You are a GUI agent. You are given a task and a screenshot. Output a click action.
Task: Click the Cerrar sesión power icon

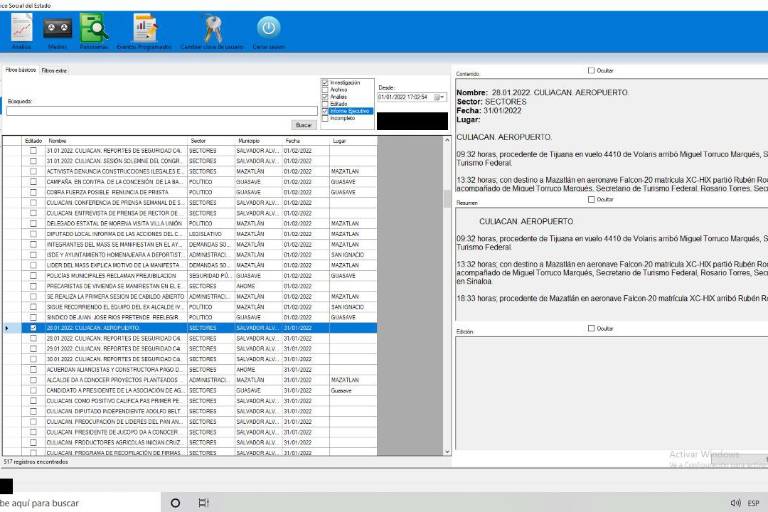pos(268,29)
